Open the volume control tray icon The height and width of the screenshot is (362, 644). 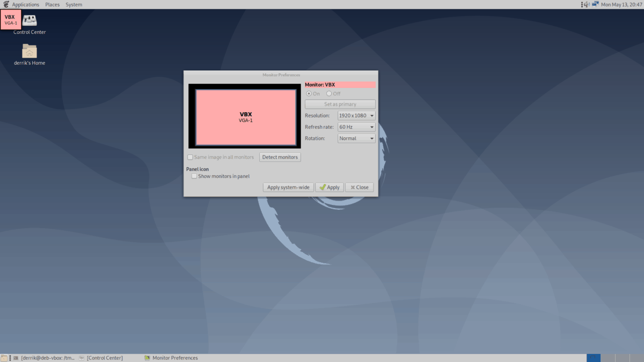click(587, 4)
